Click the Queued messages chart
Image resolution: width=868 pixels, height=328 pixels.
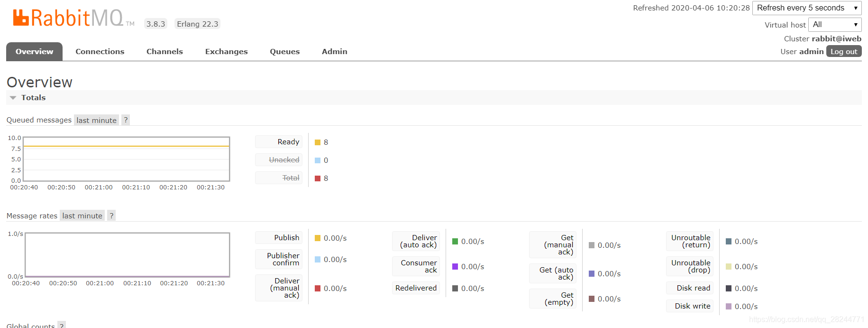click(x=127, y=159)
